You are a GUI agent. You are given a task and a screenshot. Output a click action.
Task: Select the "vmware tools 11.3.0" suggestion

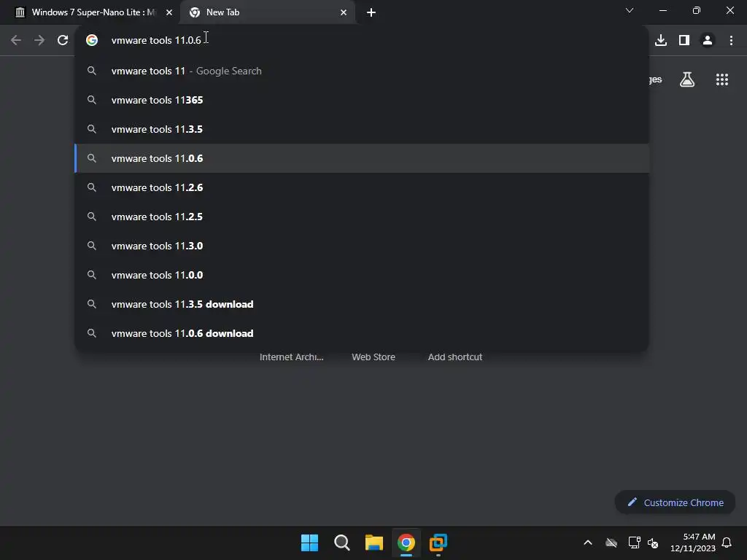click(x=362, y=246)
